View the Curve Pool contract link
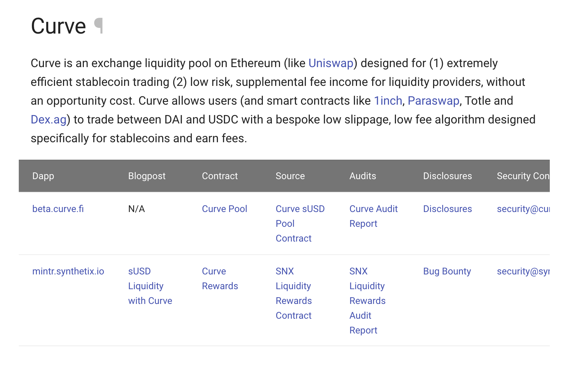Viewport: 588px width, 367px height. click(x=224, y=209)
